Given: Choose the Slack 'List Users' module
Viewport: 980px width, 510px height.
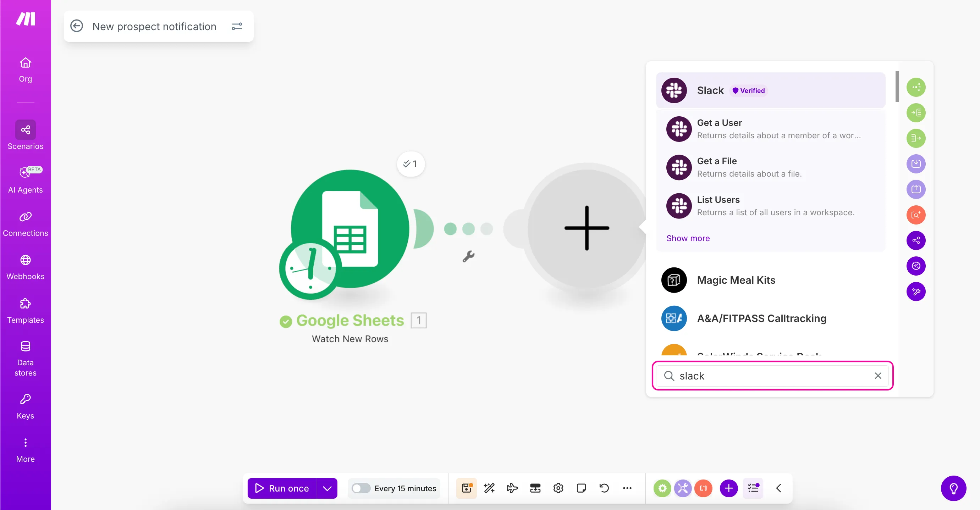Looking at the screenshot, I should [x=770, y=206].
